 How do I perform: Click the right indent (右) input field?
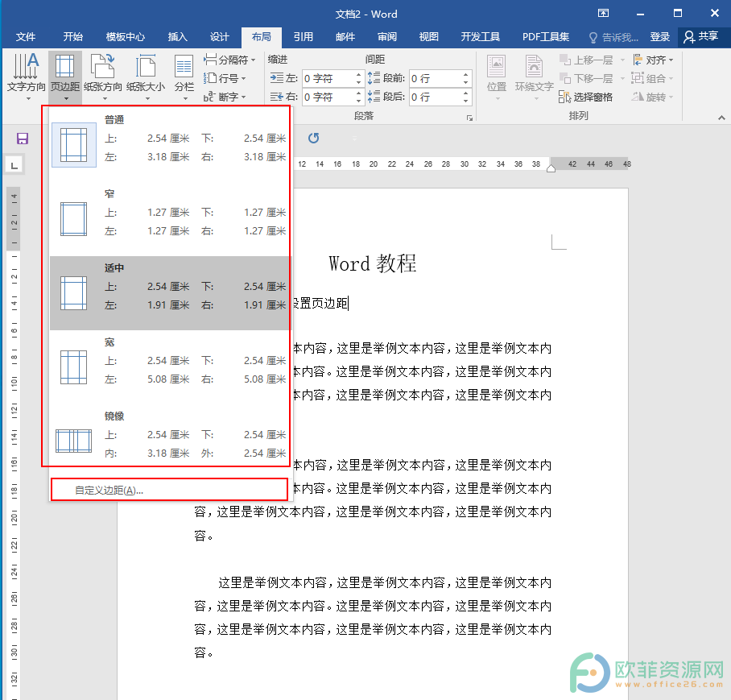point(328,97)
